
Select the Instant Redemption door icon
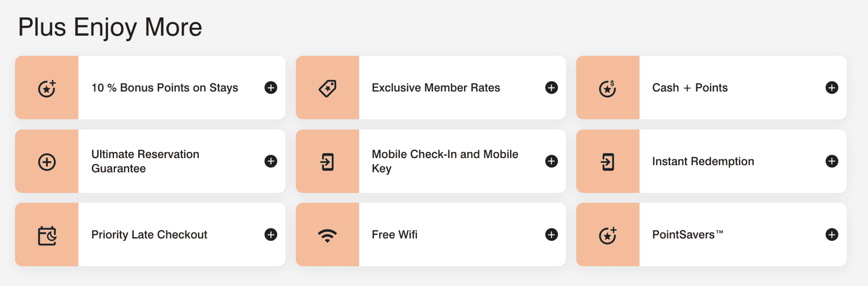click(608, 161)
